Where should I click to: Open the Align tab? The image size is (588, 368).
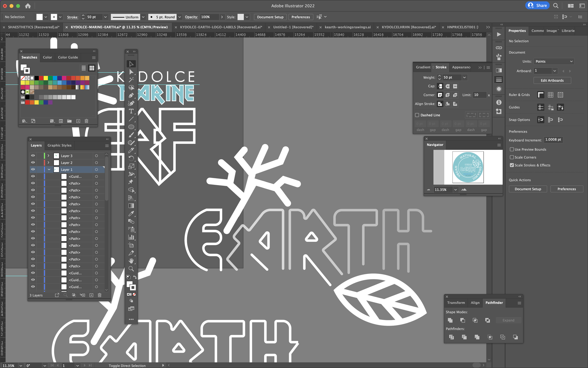(x=475, y=303)
